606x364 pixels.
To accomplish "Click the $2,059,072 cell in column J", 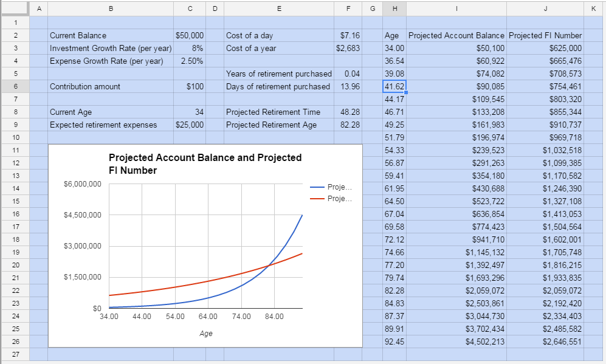I will point(545,290).
